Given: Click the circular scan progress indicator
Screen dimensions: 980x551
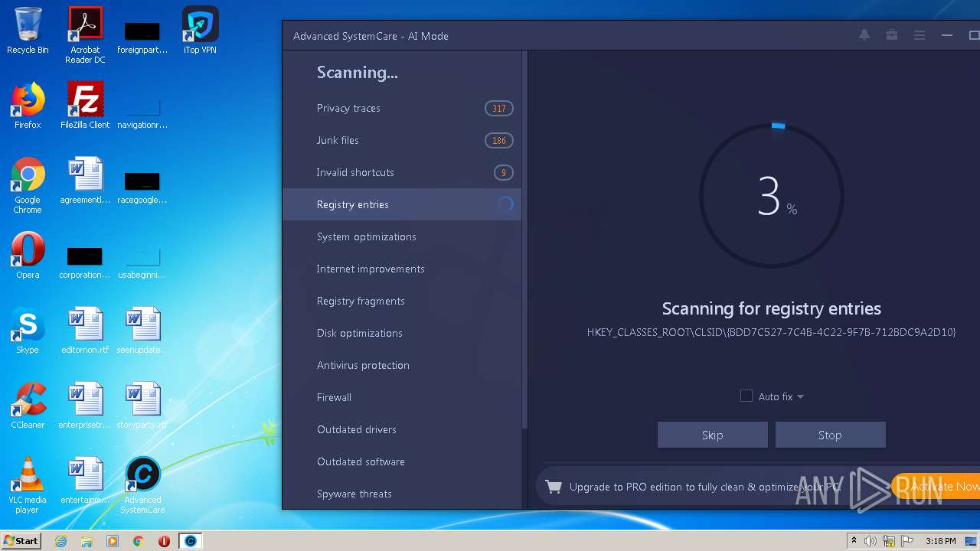Looking at the screenshot, I should [772, 196].
